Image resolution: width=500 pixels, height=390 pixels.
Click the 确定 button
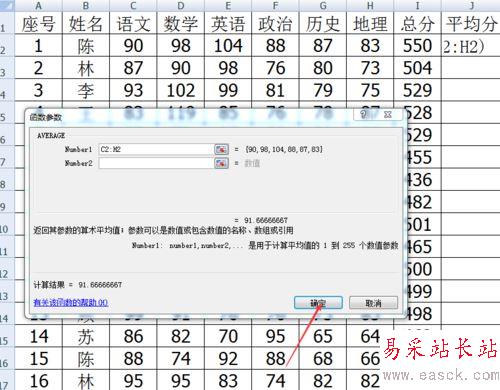pyautogui.click(x=318, y=303)
